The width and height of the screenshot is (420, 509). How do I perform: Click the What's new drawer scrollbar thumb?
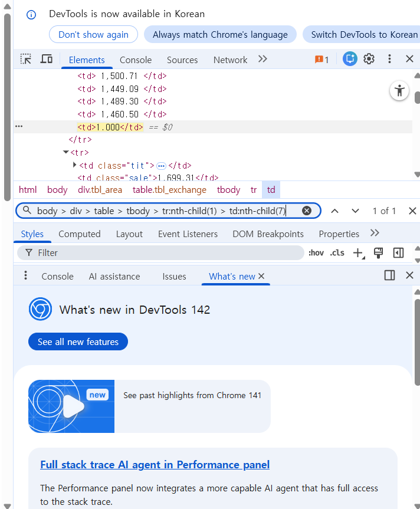pyautogui.click(x=417, y=343)
